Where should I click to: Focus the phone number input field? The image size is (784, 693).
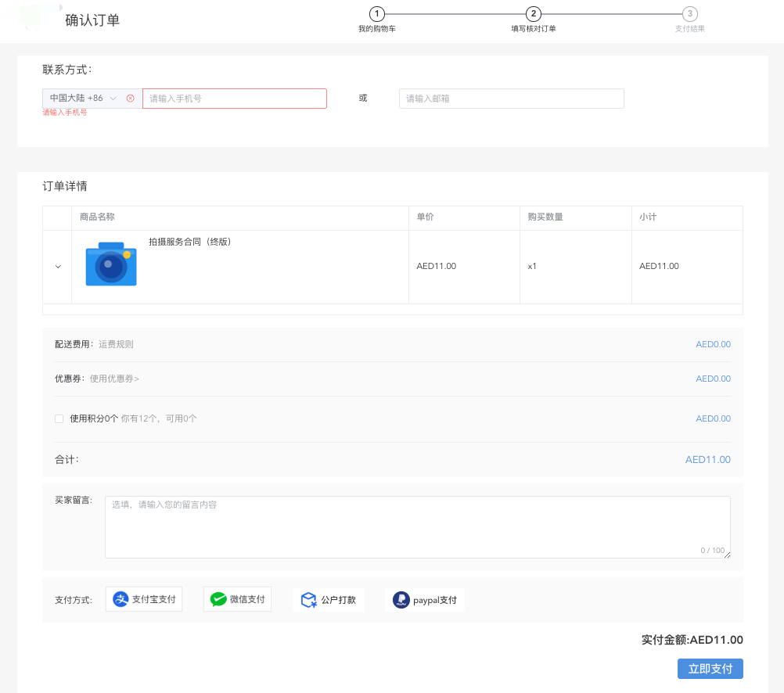pos(235,99)
